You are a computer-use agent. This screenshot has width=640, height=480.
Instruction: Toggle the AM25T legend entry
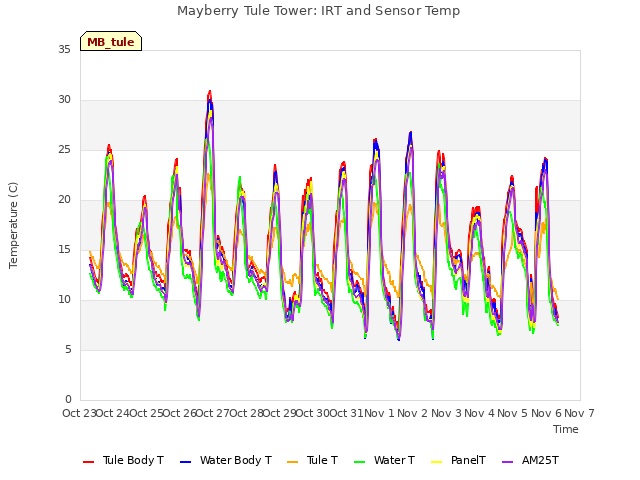tap(530, 460)
